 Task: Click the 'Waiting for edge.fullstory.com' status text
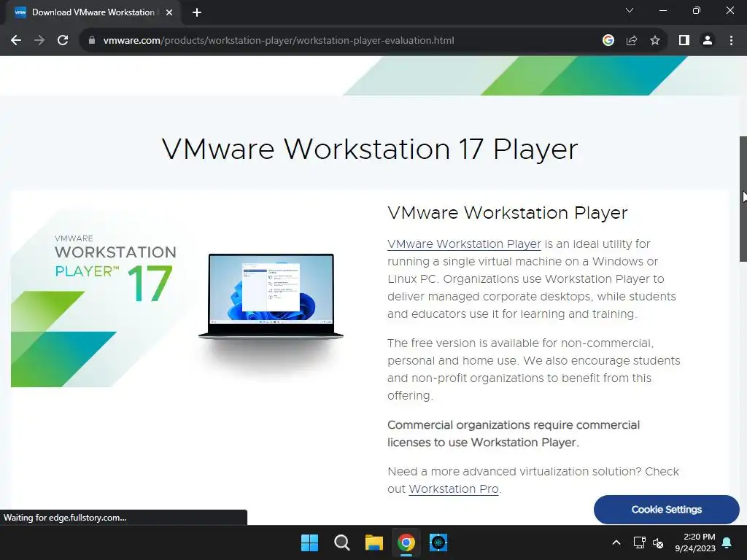(65, 518)
